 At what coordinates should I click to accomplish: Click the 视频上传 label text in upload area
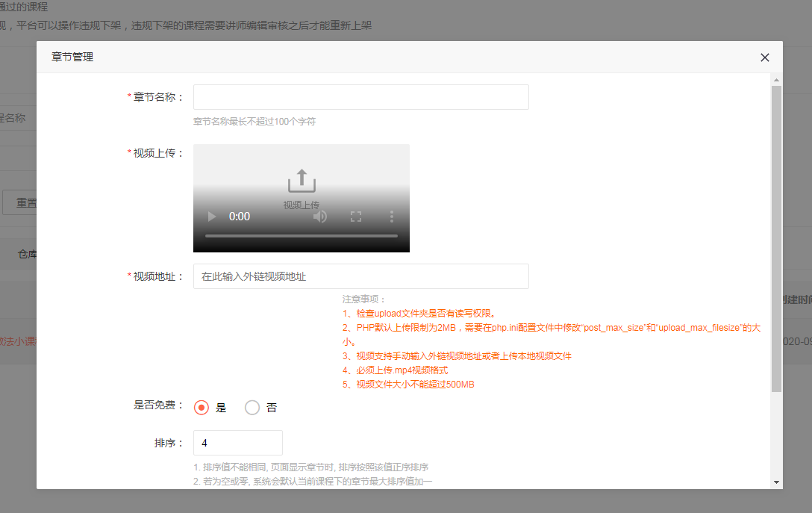[302, 205]
